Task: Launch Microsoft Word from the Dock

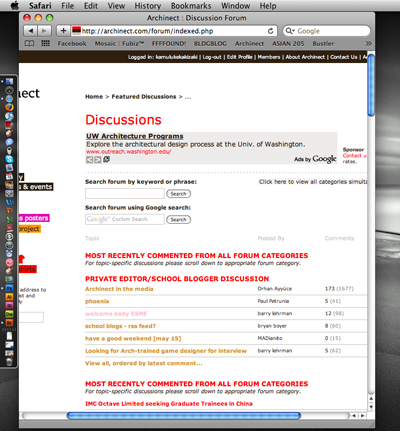Action: (9, 202)
